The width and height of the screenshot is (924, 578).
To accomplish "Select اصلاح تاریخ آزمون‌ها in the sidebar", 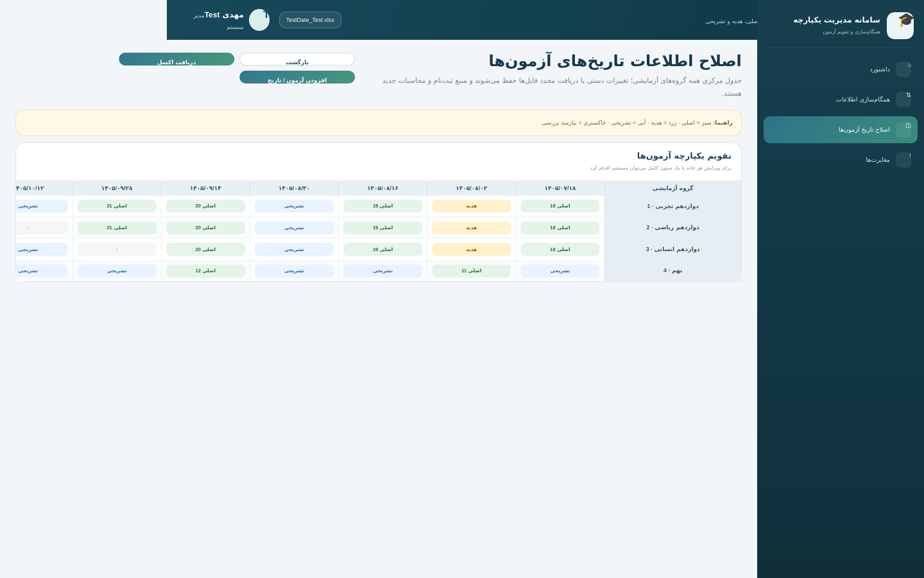I will 841,130.
